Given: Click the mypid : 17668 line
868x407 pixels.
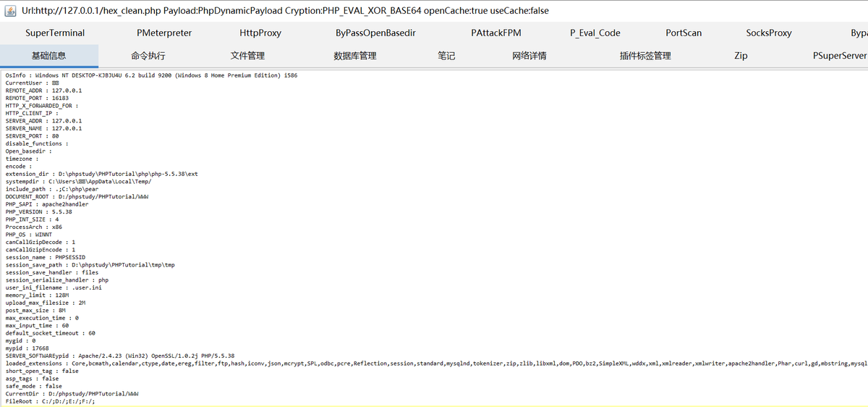Looking at the screenshot, I should (27, 348).
